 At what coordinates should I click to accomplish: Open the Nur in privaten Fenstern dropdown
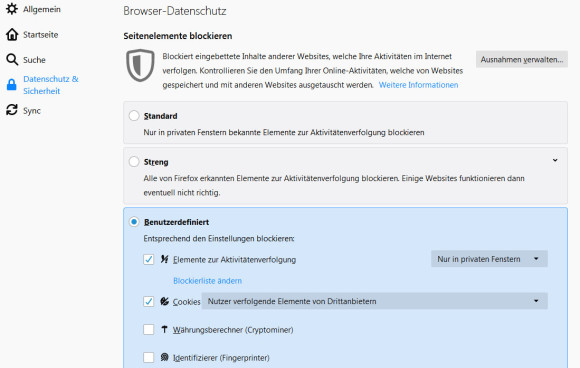point(489,259)
